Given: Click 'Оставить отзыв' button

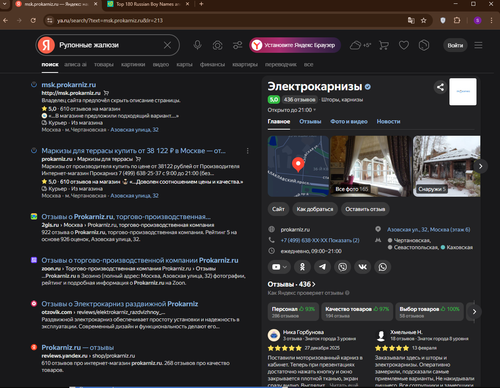Looking at the screenshot, I should point(365,209).
